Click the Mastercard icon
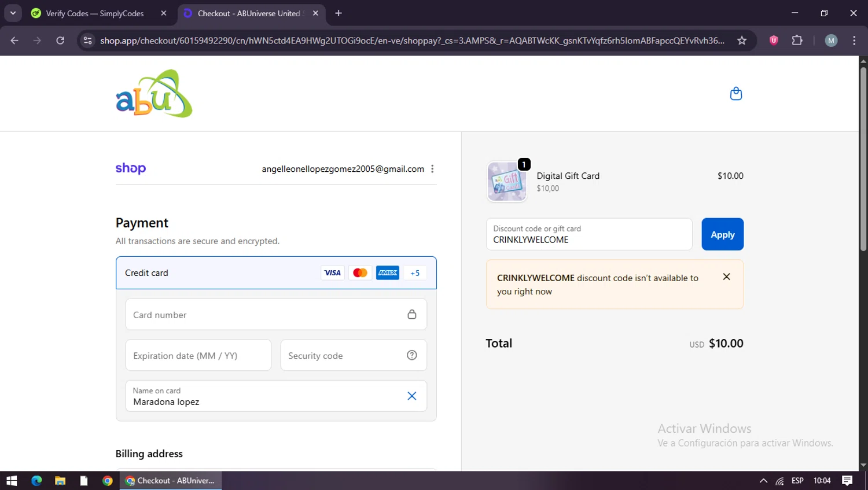 click(x=360, y=273)
